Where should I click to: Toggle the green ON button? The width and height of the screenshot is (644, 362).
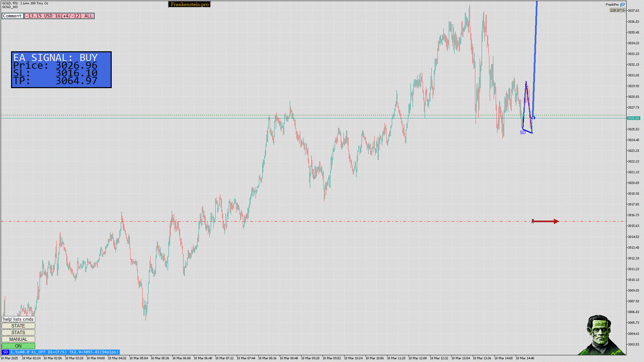point(18,346)
